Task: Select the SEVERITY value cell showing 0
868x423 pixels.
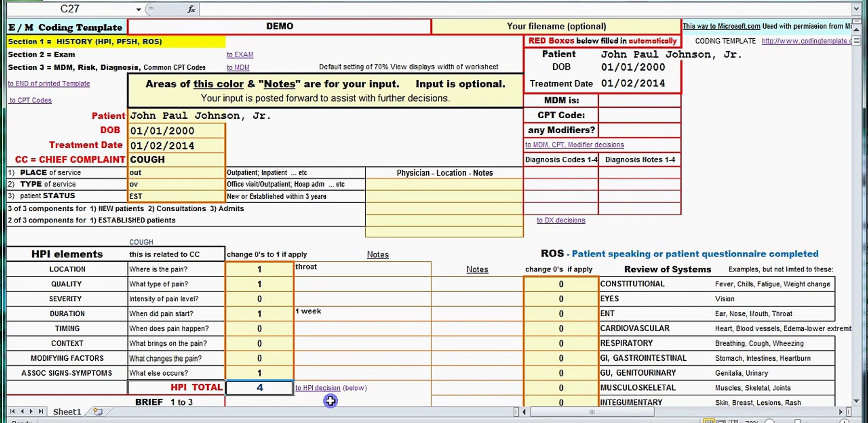Action: pos(259,299)
